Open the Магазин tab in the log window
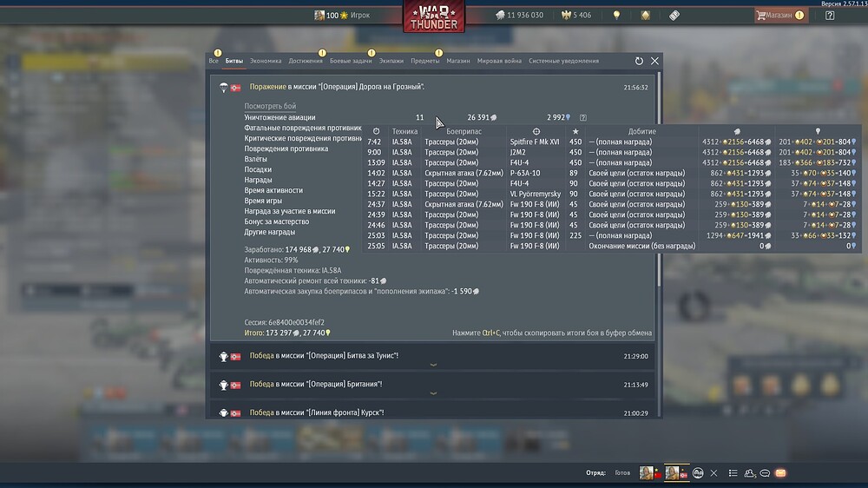Screen dimensions: 868x488 click(x=458, y=61)
